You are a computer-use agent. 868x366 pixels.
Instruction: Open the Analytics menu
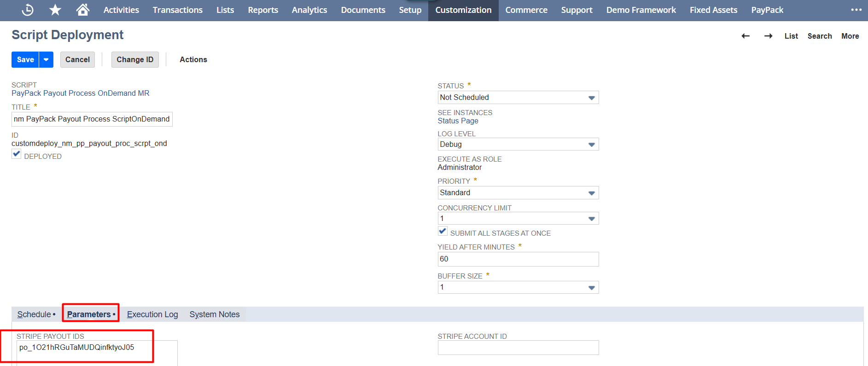309,10
